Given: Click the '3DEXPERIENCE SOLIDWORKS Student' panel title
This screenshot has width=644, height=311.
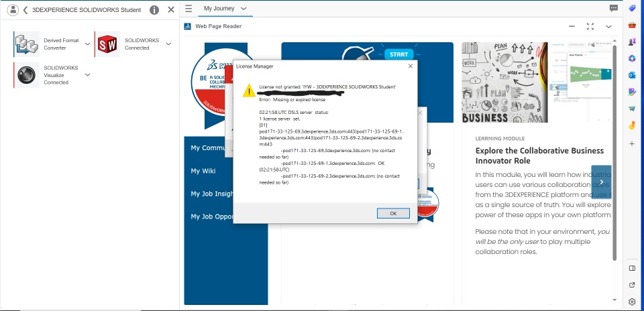Looking at the screenshot, I should tap(87, 10).
